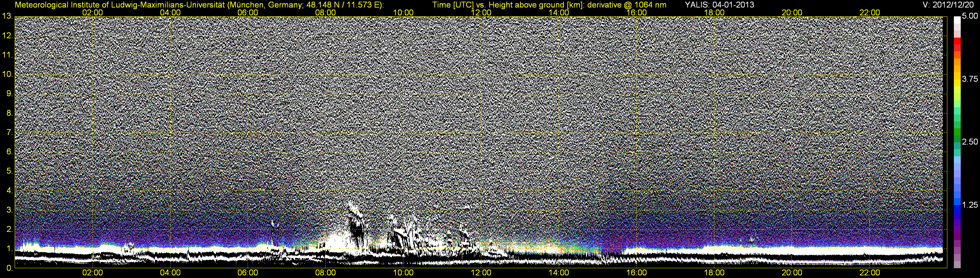Pick the green segment of the color bar
This screenshot has width=980, height=278.
point(957,132)
